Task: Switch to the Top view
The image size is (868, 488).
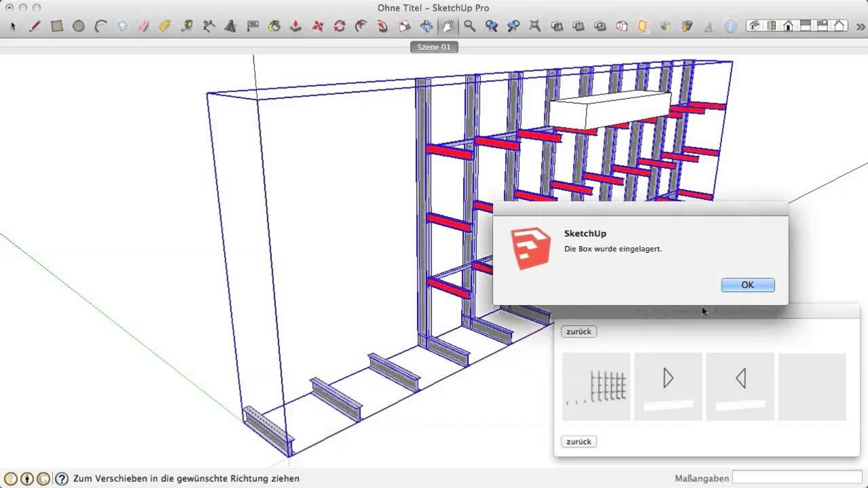Action: point(771,26)
